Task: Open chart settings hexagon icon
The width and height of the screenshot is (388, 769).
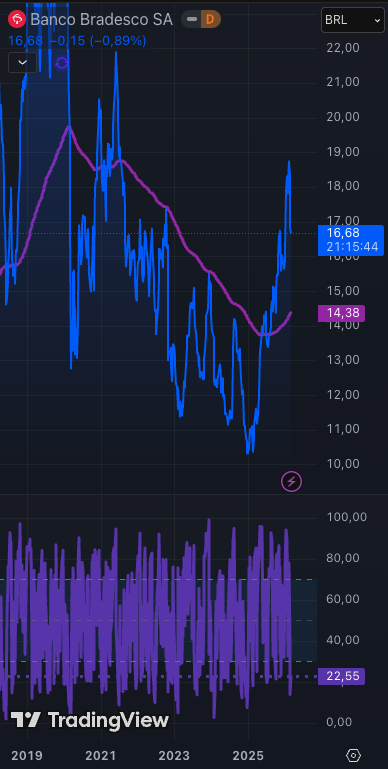Action: (353, 755)
